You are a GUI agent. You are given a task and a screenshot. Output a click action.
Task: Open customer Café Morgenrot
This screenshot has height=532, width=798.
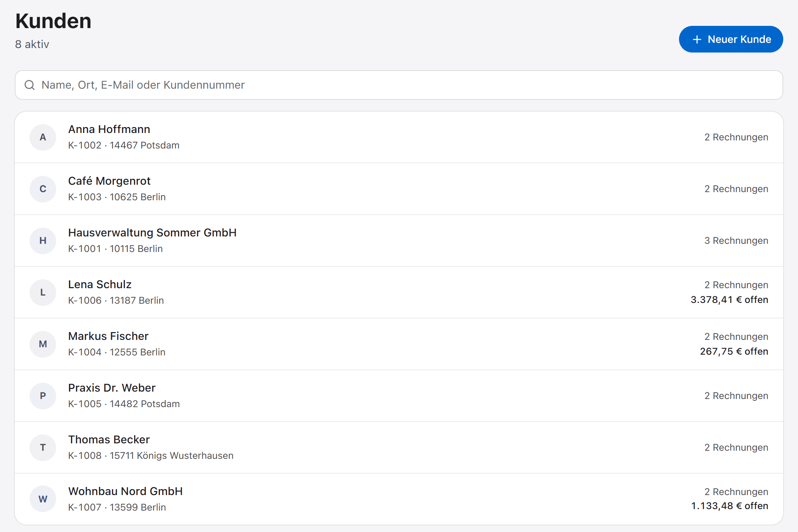pos(399,189)
